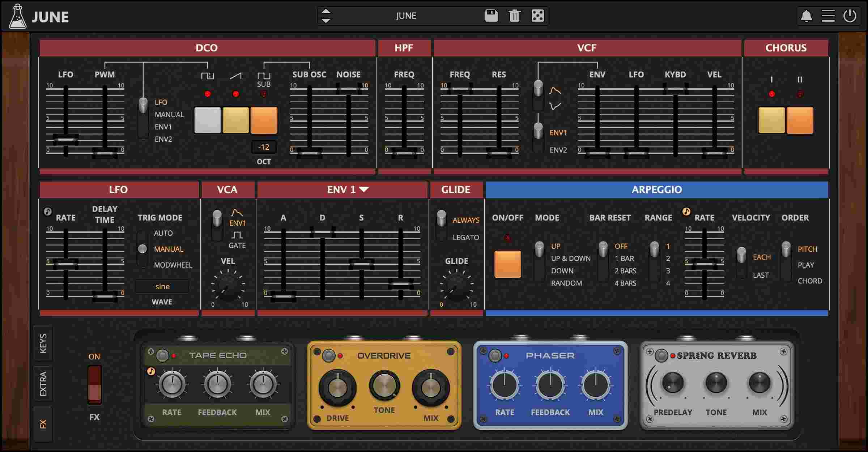Open the DCO octave selector showing -12

point(264,147)
